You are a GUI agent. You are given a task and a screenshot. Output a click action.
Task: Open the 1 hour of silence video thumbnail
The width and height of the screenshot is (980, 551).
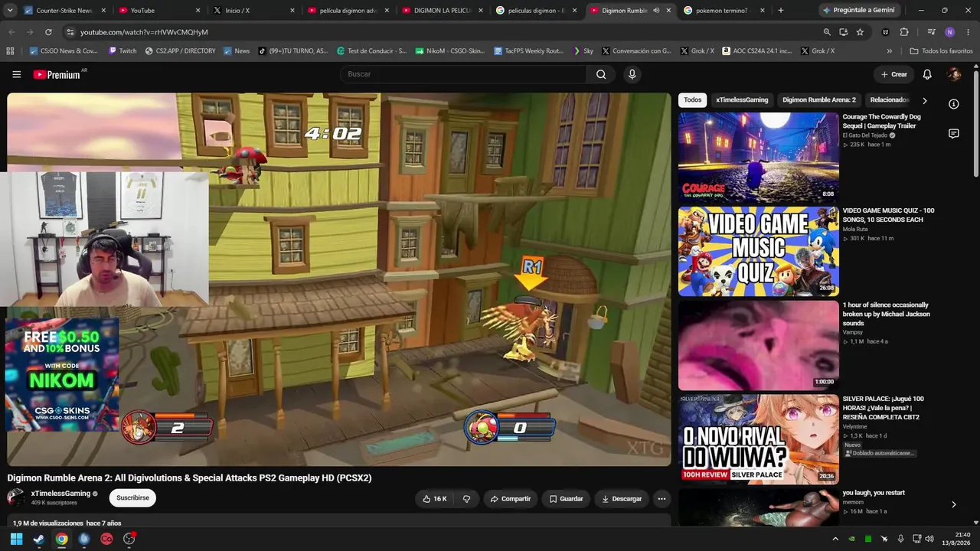(758, 346)
